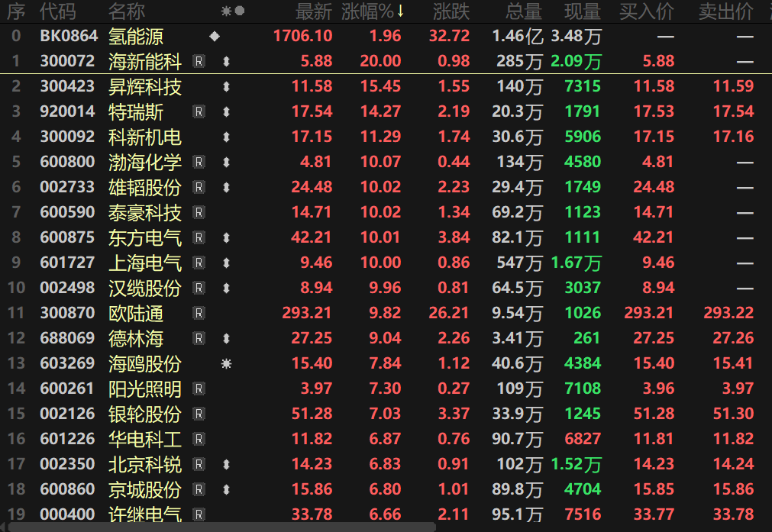Viewport: 772px width, 532px height.
Task: Click total volume 1.46亿 of 氢能源
Action: pyautogui.click(x=518, y=36)
